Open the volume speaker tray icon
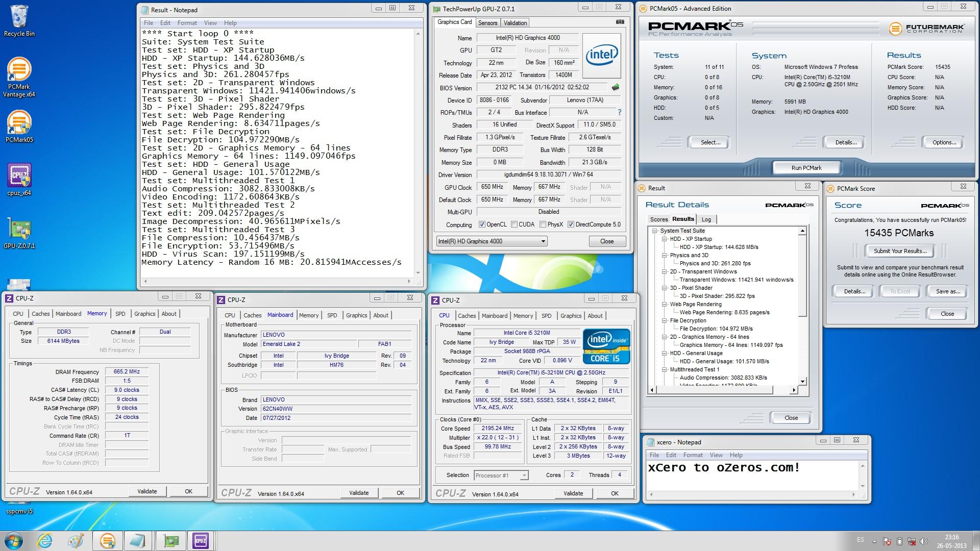This screenshot has height=551, width=980. [x=924, y=541]
